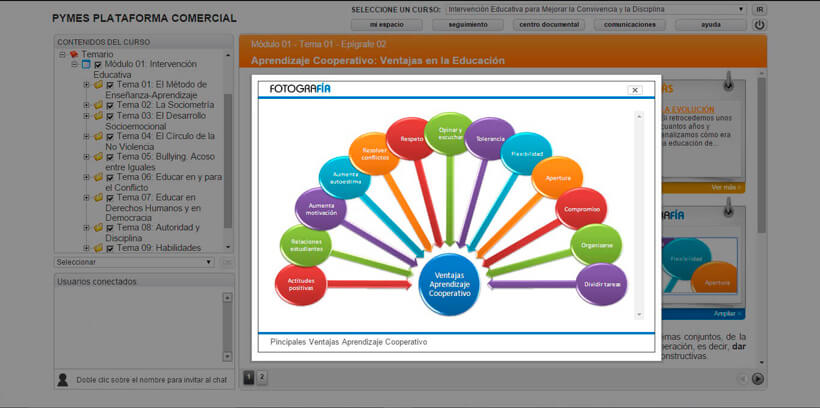Click connected users list scroll-up arrow
The width and height of the screenshot is (820, 408).
(x=227, y=298)
